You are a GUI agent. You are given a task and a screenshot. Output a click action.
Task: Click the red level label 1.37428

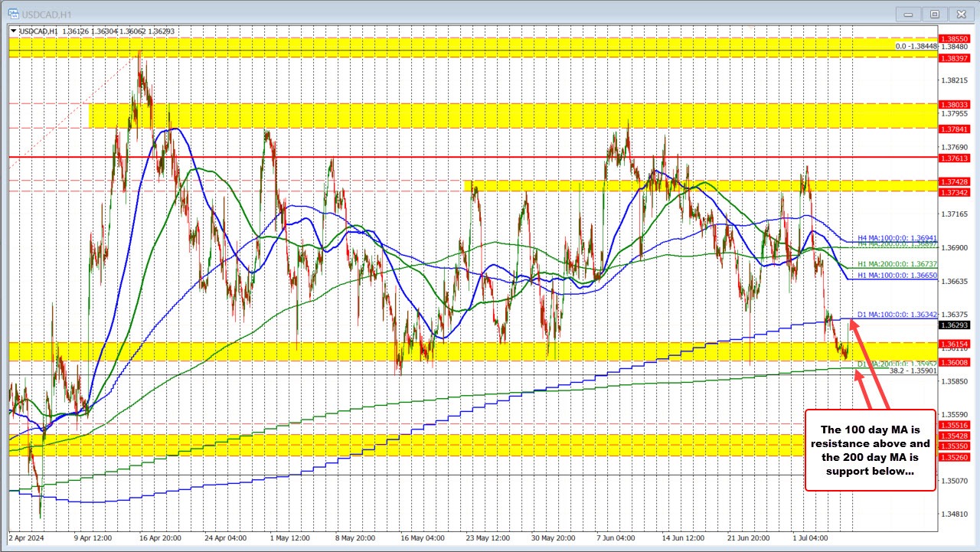click(955, 181)
